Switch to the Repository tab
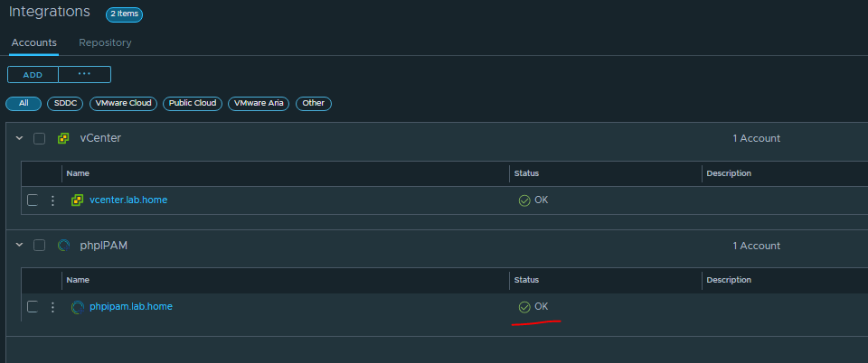The image size is (868, 363). pyautogui.click(x=105, y=42)
